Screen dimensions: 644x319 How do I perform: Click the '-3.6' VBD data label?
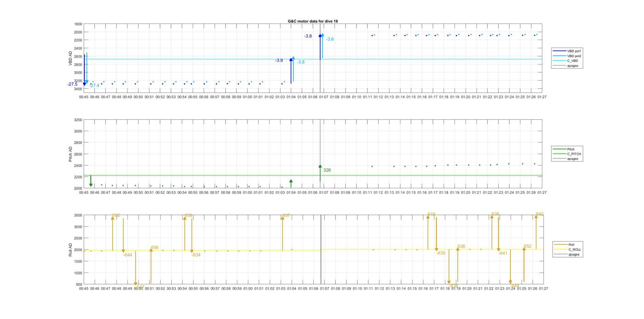pos(330,39)
